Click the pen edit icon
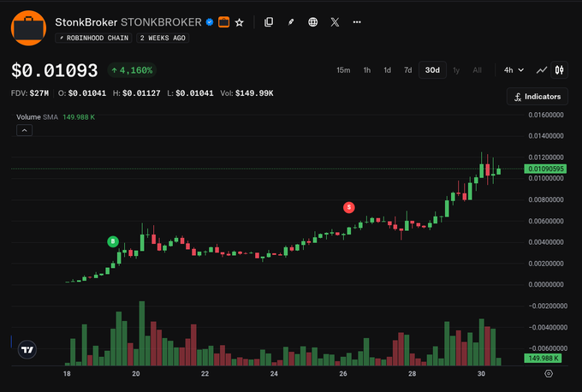This screenshot has height=392, width=582. [x=291, y=22]
